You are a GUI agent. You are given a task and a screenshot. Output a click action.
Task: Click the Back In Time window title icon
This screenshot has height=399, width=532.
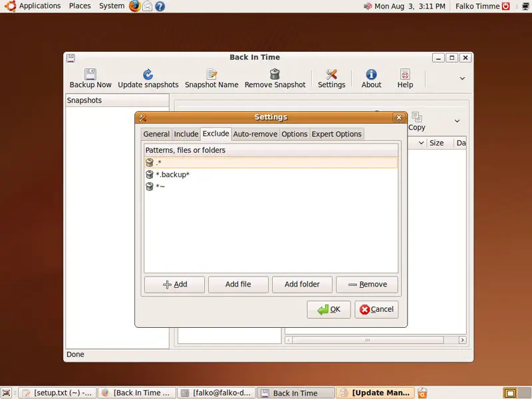(x=70, y=58)
